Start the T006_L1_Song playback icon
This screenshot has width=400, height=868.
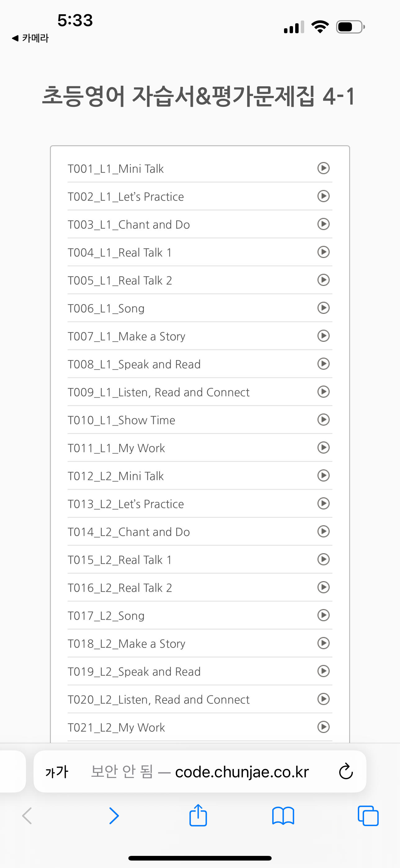323,308
